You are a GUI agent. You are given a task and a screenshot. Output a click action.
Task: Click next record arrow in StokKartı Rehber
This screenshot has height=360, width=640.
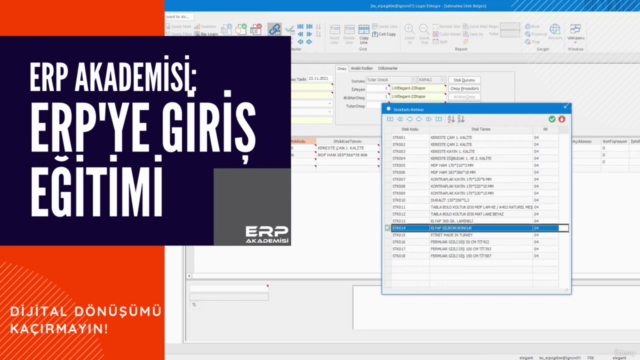point(419,119)
